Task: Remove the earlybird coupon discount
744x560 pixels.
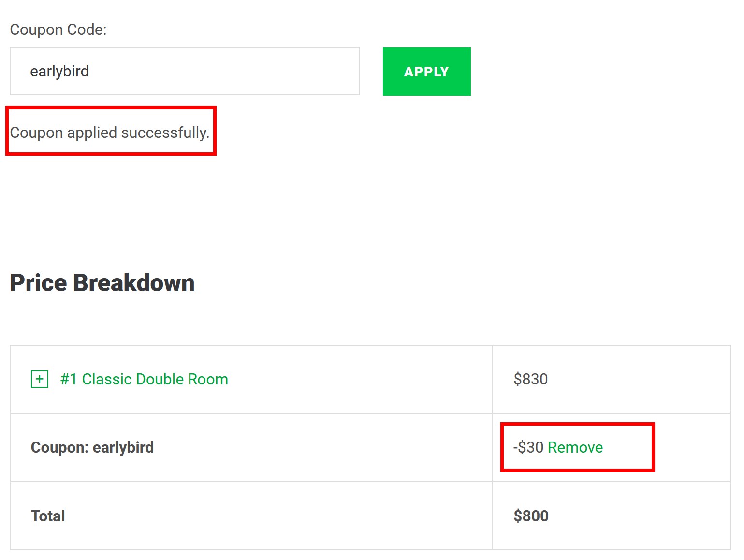Action: 575,447
